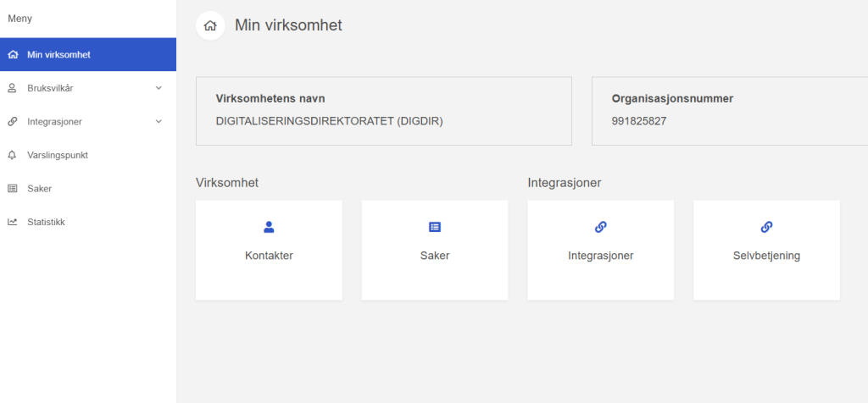Image resolution: width=868 pixels, height=403 pixels.
Task: Click the user icon next to Bruksvilkår
Action: pyautogui.click(x=12, y=87)
